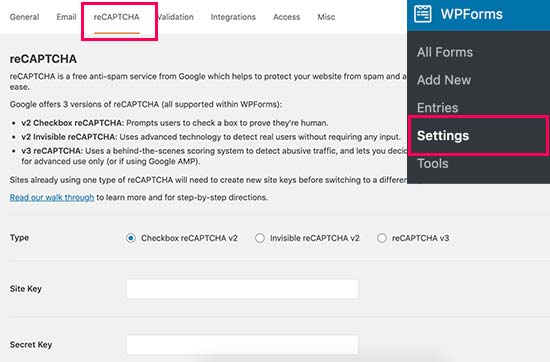Click the WPForms menu header text
The width and height of the screenshot is (550, 362).
(472, 14)
